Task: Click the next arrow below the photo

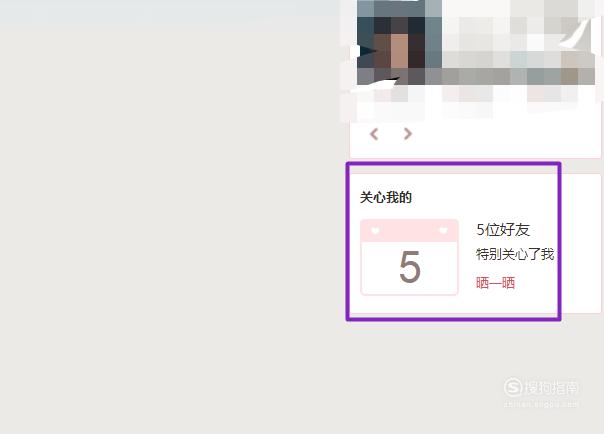Action: tap(408, 134)
